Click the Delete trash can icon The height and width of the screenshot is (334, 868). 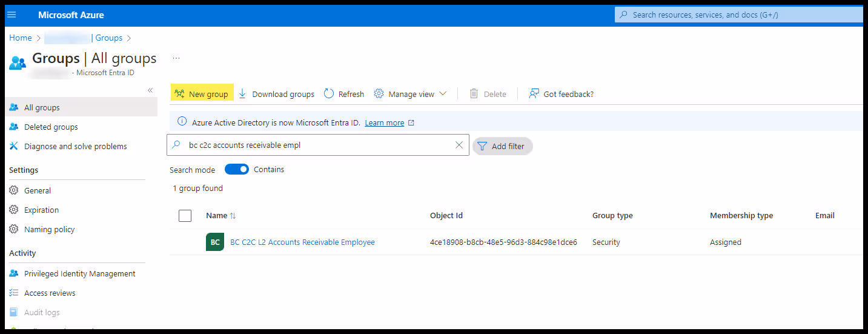[474, 94]
